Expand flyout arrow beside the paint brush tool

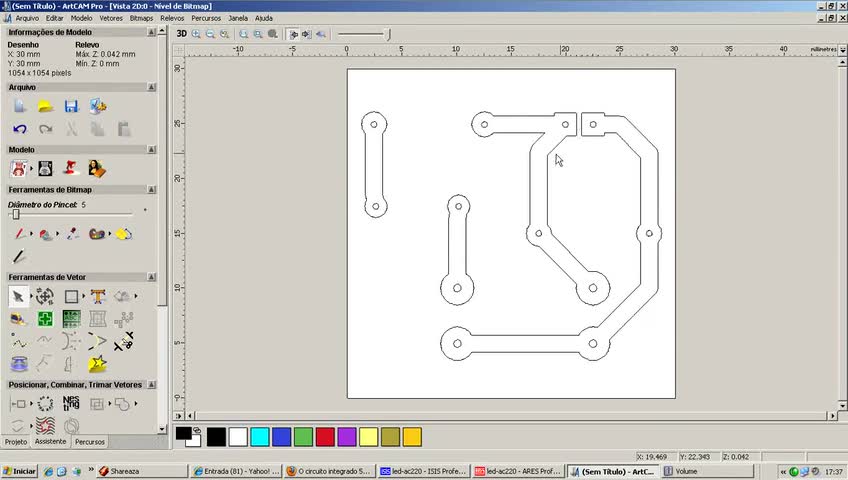coord(31,234)
